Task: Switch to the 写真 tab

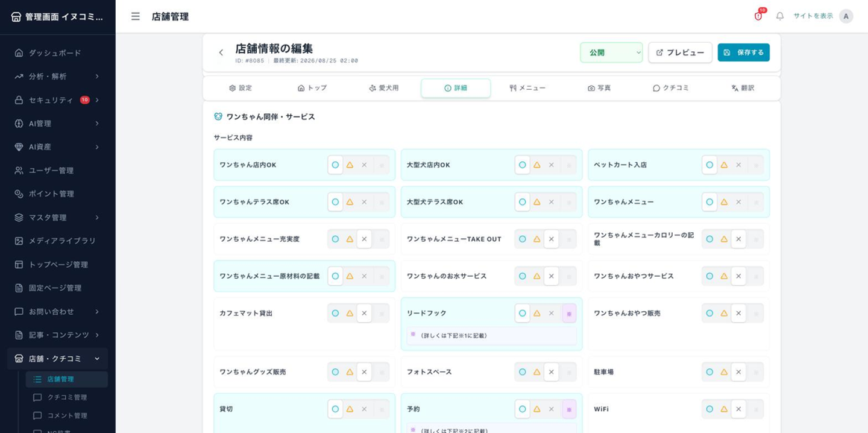Action: (x=599, y=88)
